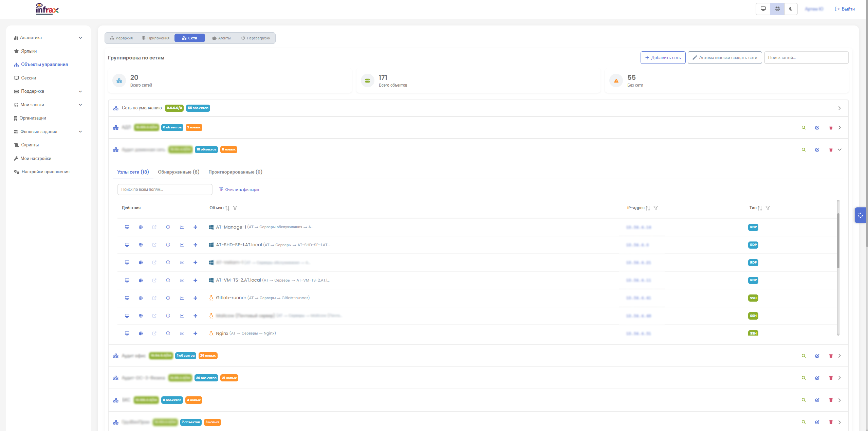Click Поиск сетей search field
Viewport: 868px width, 431px height.
click(x=806, y=58)
